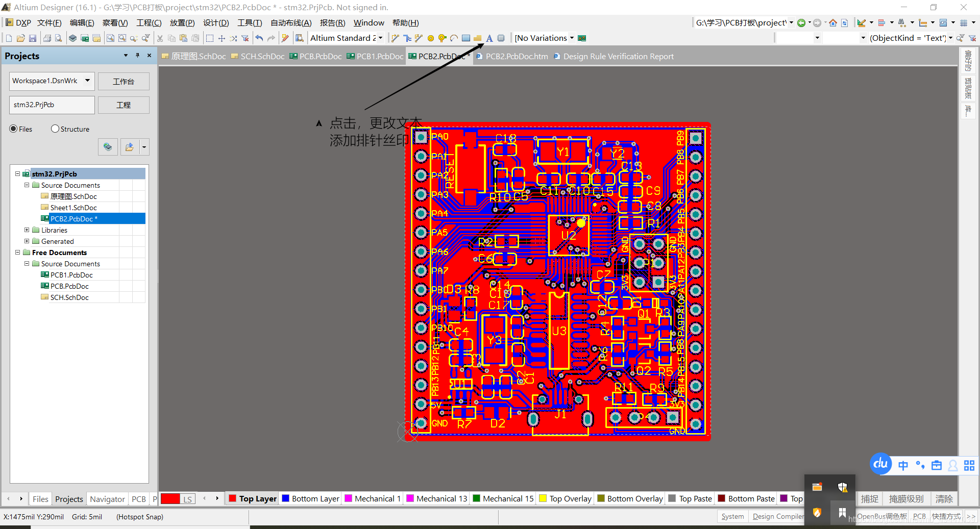Click the 工作台 button
This screenshot has height=529, width=980.
[124, 82]
